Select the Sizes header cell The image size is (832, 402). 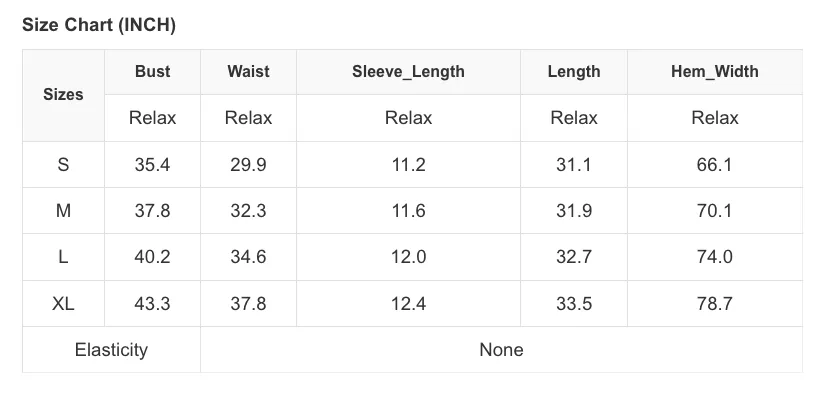click(63, 95)
